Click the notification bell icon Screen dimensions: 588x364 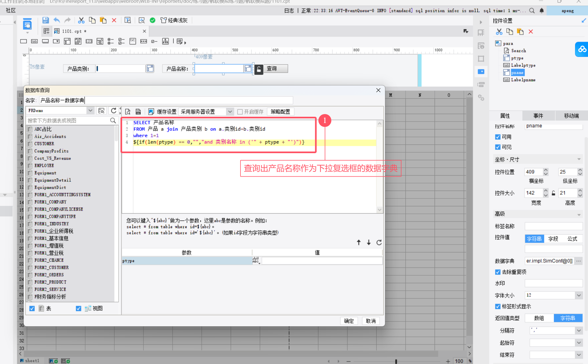(x=542, y=11)
